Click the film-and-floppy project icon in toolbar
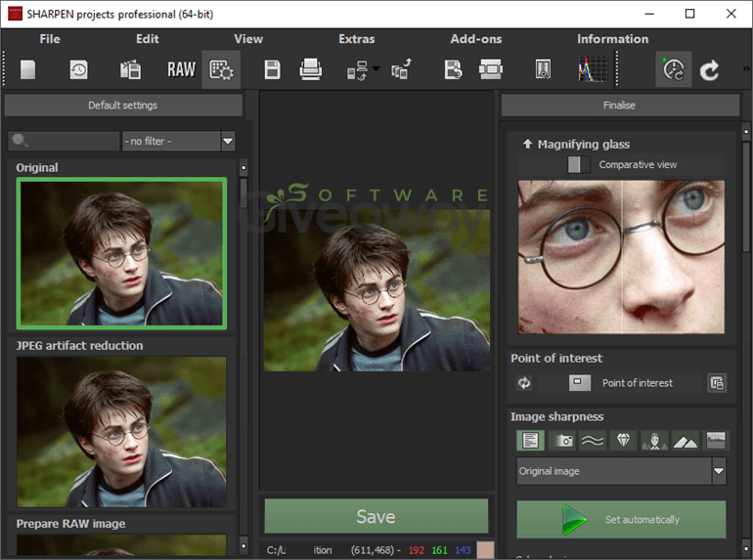The height and width of the screenshot is (560, 753). tap(130, 70)
